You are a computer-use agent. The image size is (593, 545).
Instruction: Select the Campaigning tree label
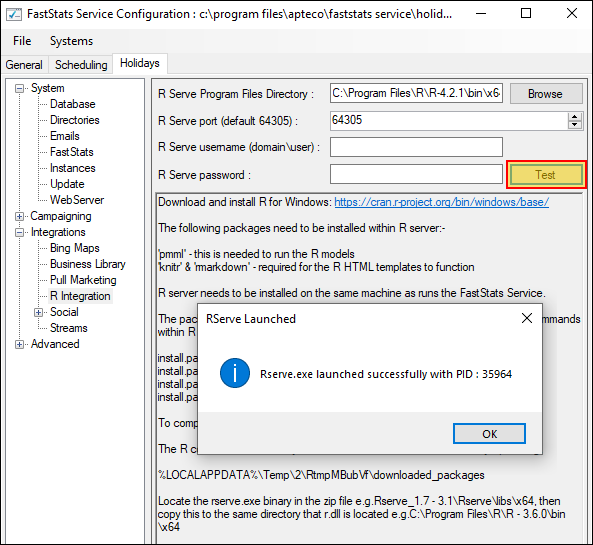pos(61,216)
